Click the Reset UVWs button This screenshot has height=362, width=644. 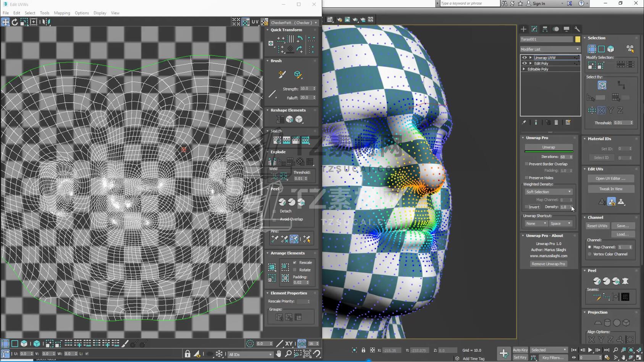tap(597, 226)
